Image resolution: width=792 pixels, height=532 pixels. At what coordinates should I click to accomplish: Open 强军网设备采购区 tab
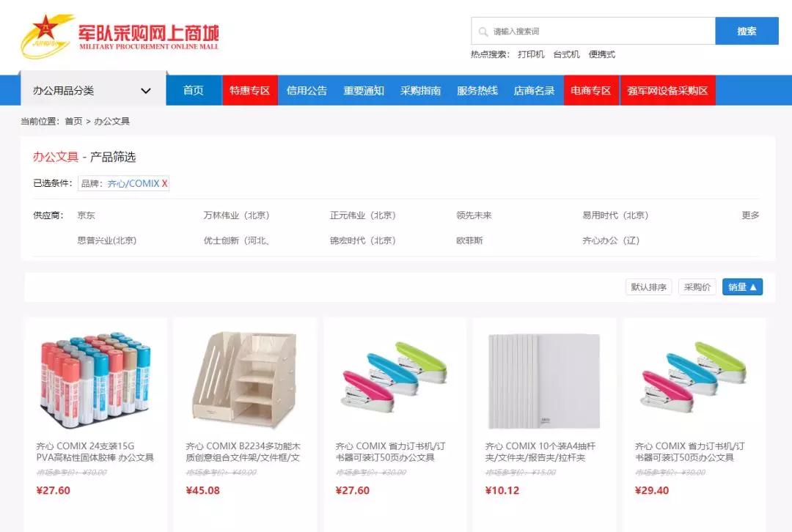pos(668,91)
